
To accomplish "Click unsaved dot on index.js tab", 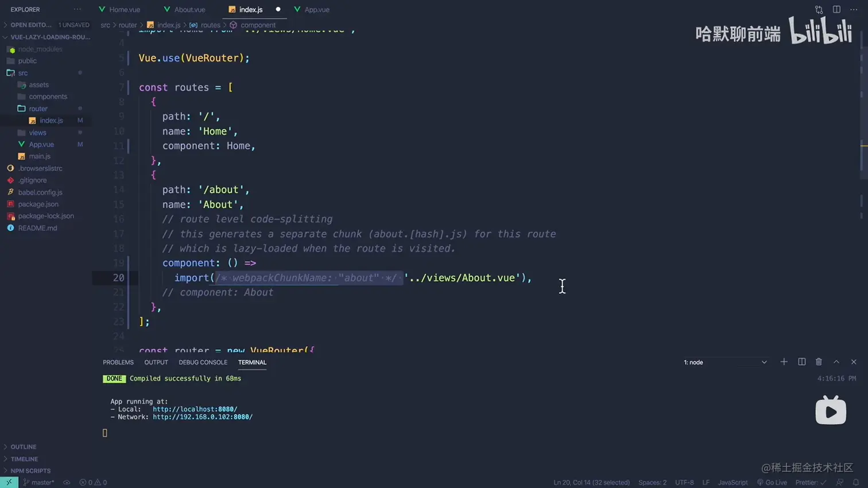I will point(278,10).
